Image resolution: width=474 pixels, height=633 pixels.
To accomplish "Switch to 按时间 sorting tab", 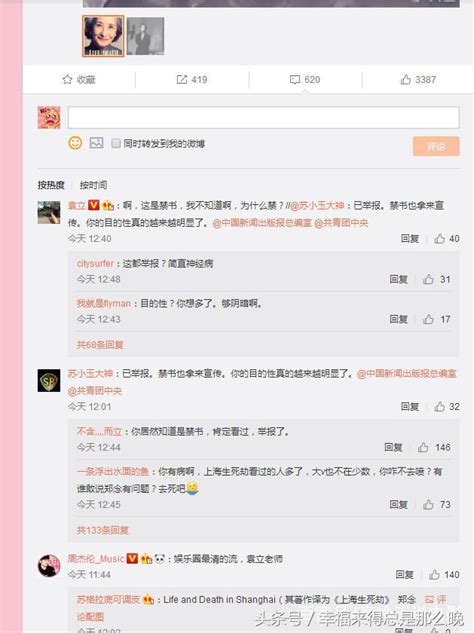I will tap(93, 185).
